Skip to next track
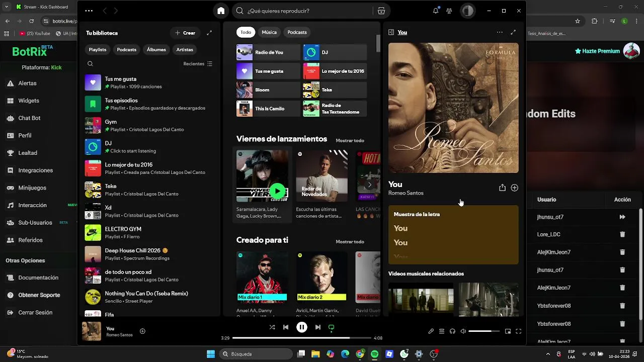This screenshot has width=644, height=362. 318,327
